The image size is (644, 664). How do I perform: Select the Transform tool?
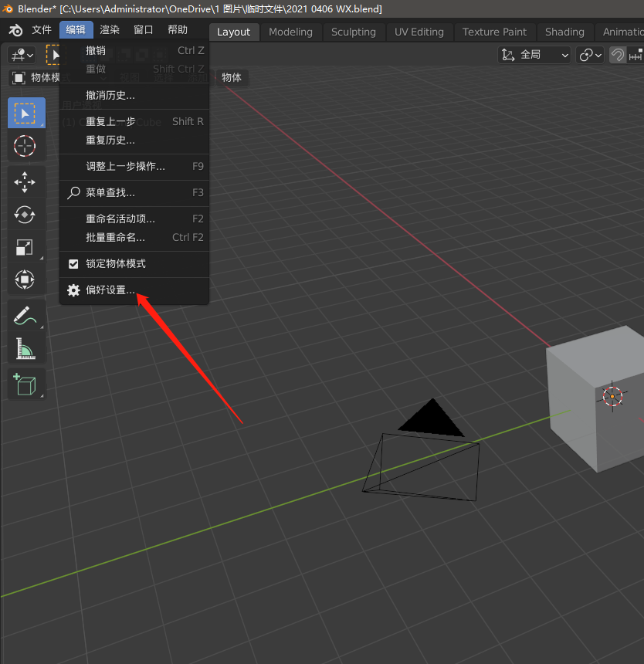point(26,279)
